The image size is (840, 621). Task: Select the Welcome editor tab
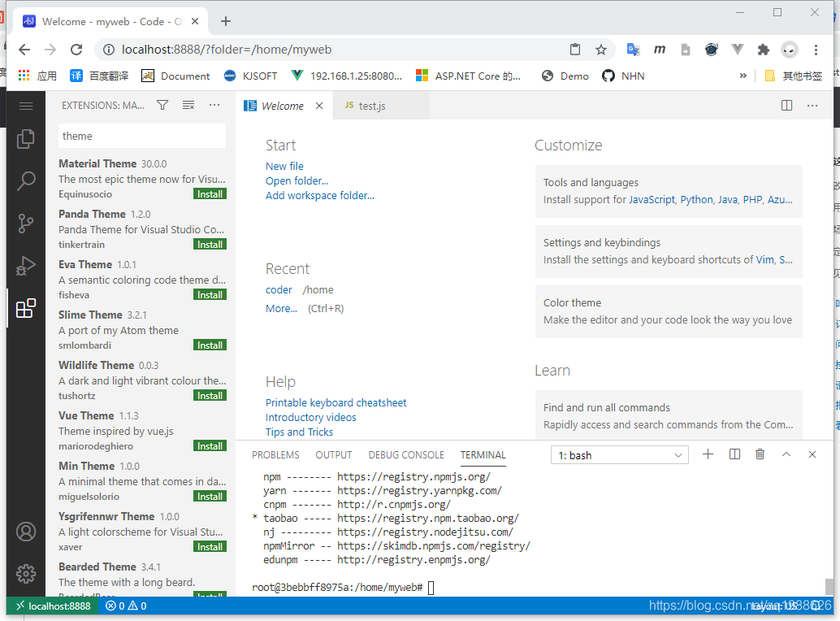[x=284, y=106]
